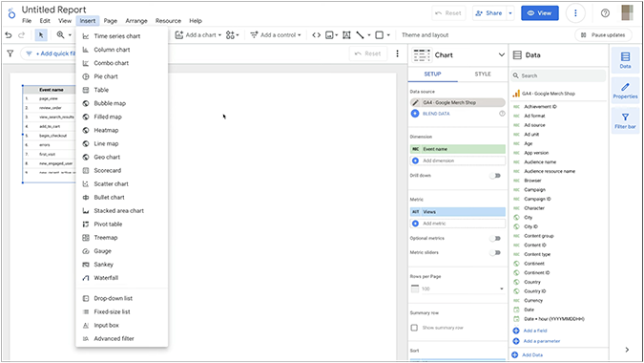Click the Undo arrow in toolbar
644x363 pixels.
[x=9, y=35]
